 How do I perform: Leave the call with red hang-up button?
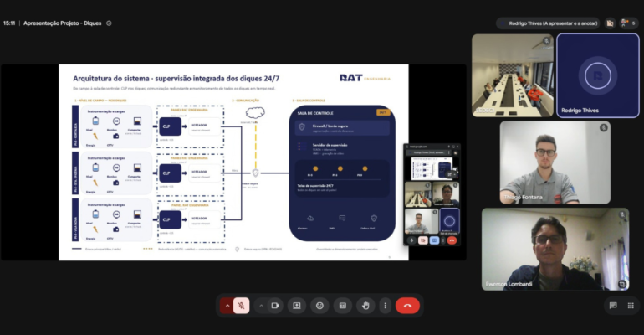pos(407,306)
